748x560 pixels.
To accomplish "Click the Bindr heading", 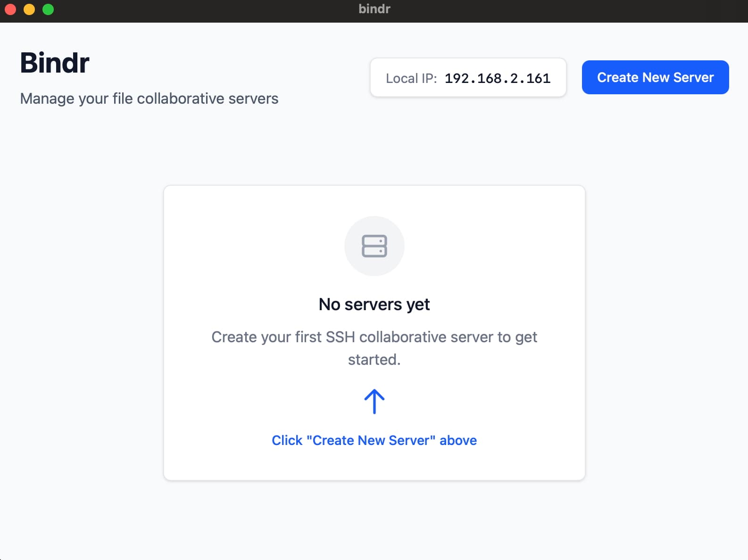I will [x=55, y=63].
